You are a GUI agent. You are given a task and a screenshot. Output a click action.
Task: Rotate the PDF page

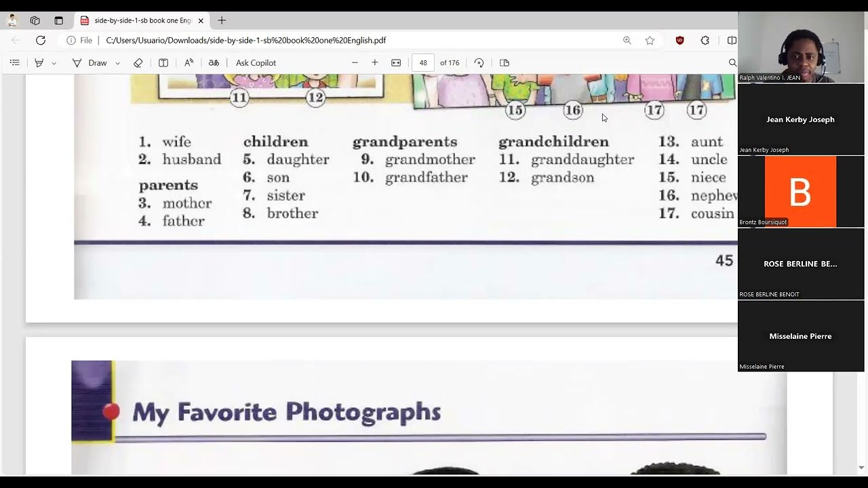[479, 62]
